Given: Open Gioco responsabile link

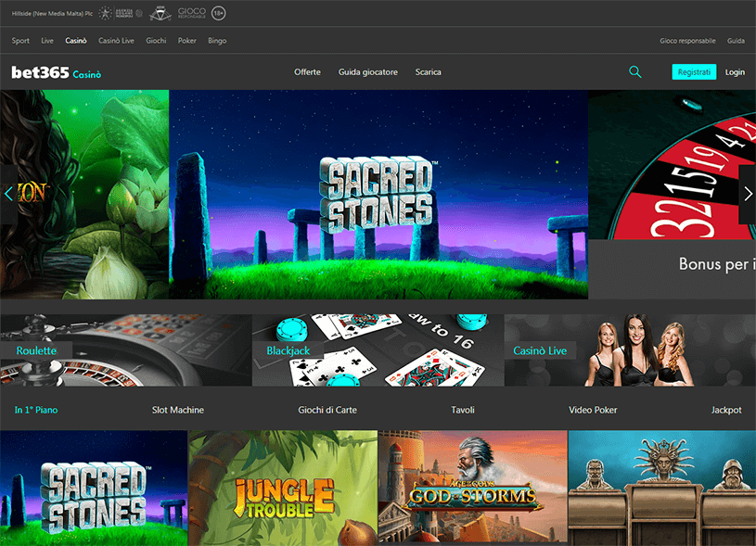Looking at the screenshot, I should point(687,41).
